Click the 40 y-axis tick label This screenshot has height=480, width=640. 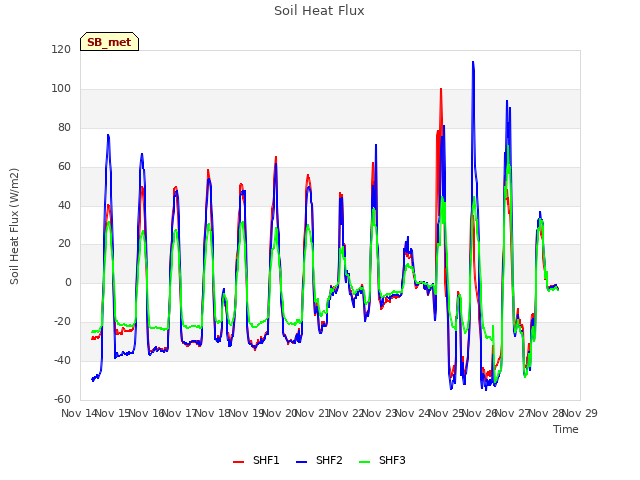[64, 205]
